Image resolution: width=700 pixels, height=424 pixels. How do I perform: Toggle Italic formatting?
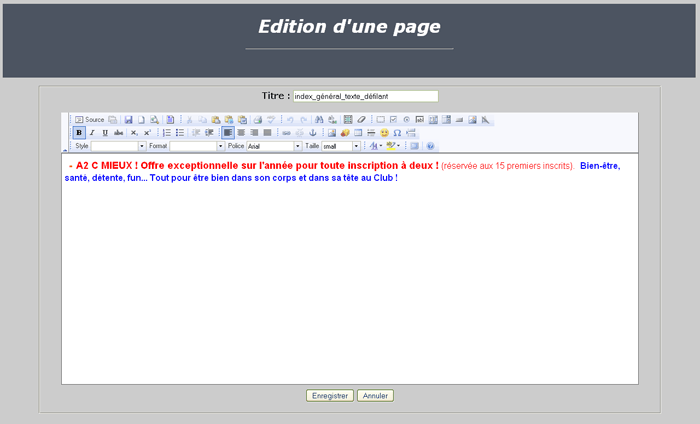point(92,133)
